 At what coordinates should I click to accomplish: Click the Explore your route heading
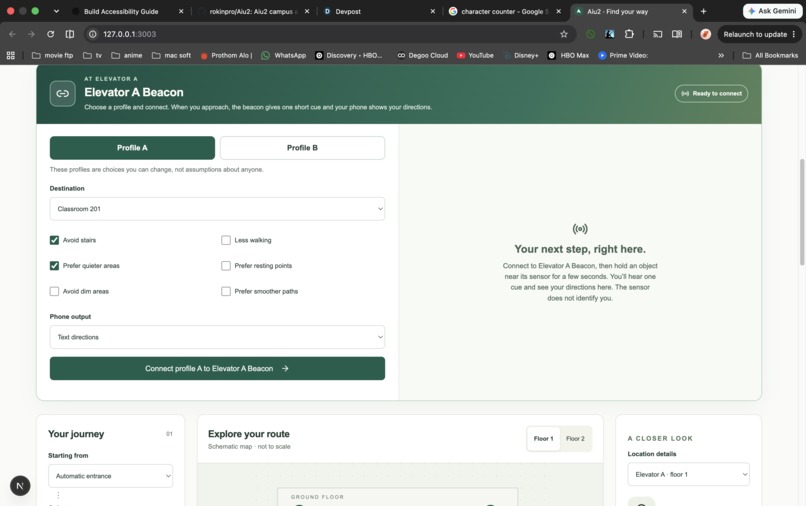pyautogui.click(x=249, y=434)
